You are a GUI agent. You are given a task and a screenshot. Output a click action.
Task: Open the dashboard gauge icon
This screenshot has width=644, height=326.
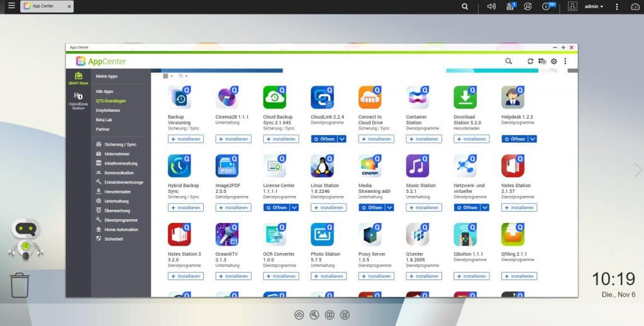[635, 6]
